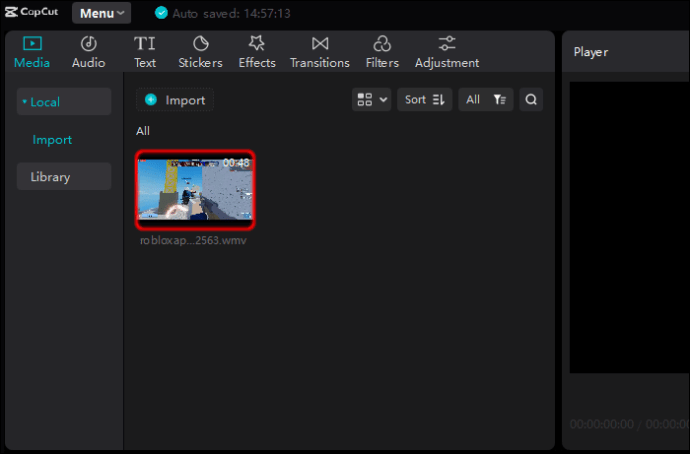This screenshot has height=454, width=690.
Task: Switch to the Effects tab
Action: point(257,52)
